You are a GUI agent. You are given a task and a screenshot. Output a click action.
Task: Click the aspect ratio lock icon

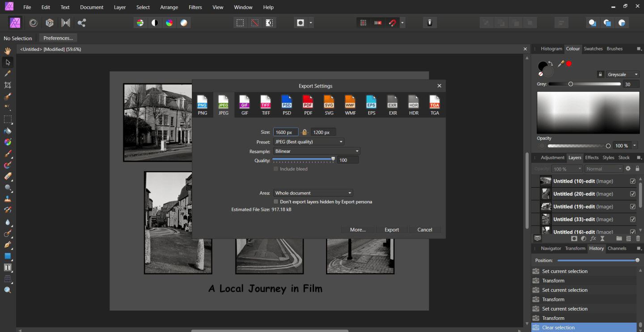click(305, 132)
